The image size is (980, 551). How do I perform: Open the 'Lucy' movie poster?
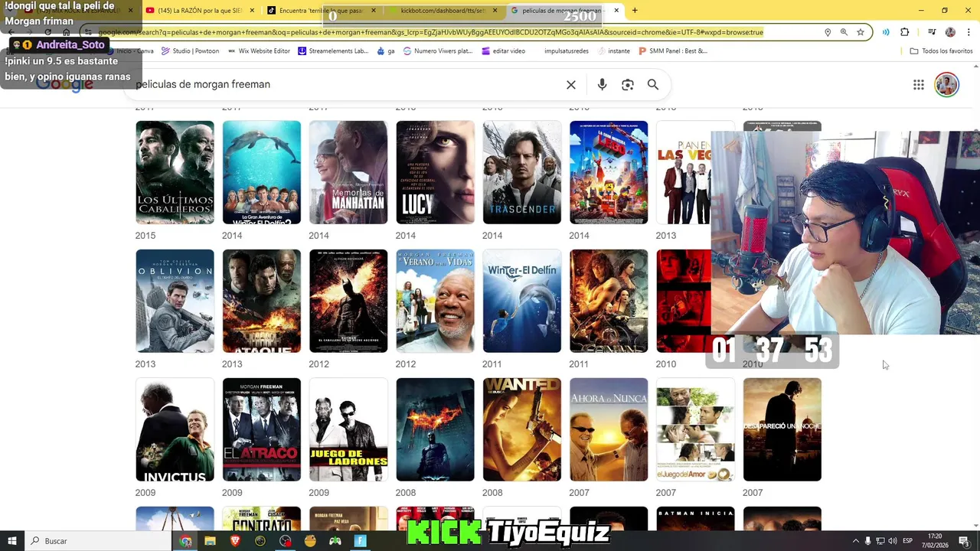pos(435,172)
